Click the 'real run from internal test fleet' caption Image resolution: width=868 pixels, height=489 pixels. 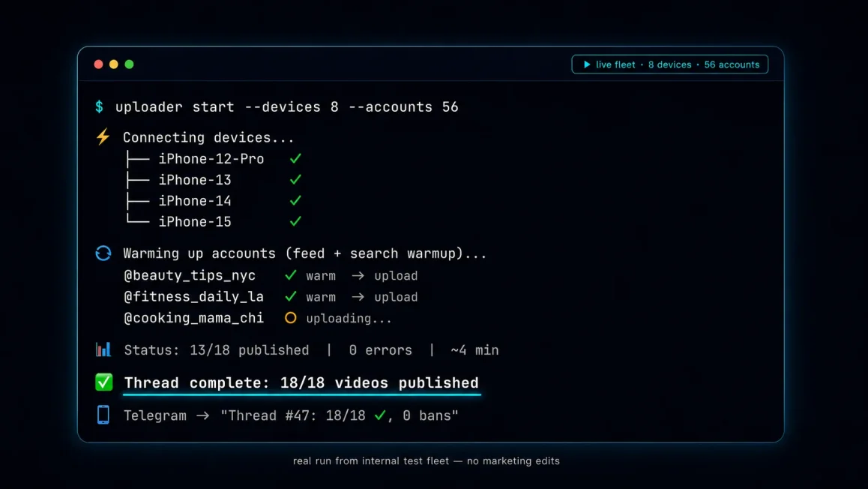click(x=427, y=460)
